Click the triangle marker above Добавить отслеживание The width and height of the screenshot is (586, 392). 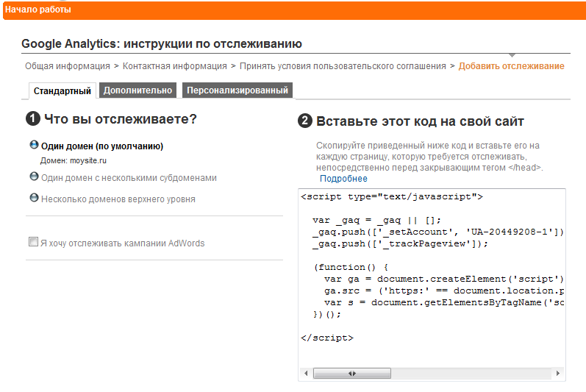point(512,56)
